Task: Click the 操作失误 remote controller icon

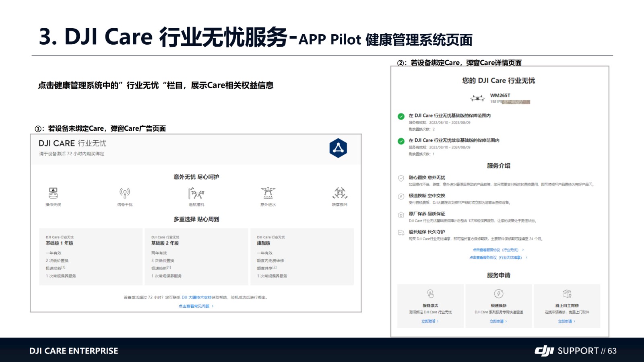Action: (53, 193)
